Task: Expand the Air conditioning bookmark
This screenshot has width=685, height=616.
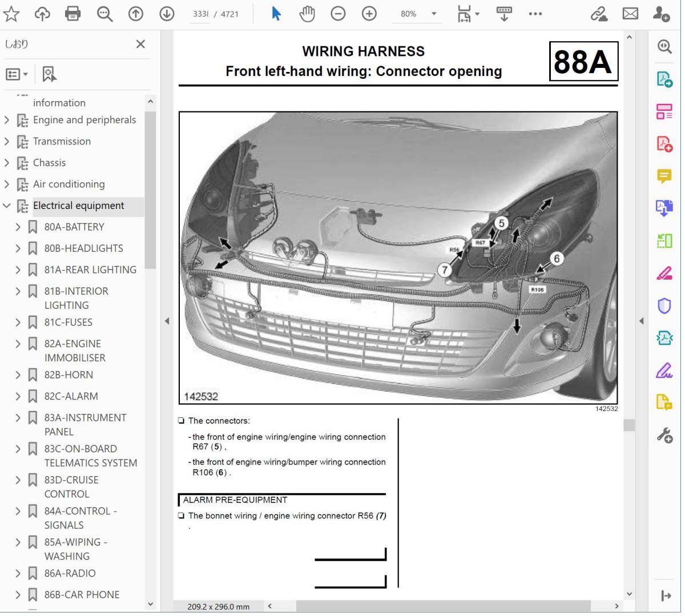Action: [x=7, y=184]
